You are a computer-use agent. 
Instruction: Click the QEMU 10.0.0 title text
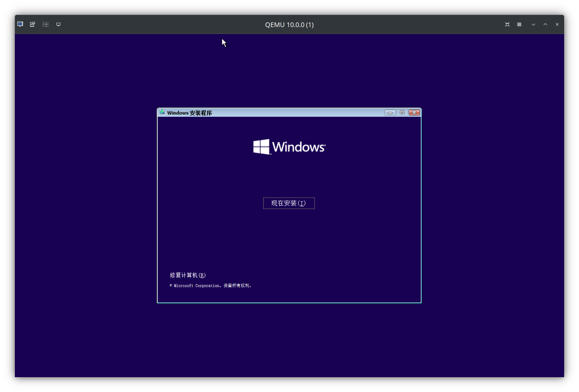(289, 25)
